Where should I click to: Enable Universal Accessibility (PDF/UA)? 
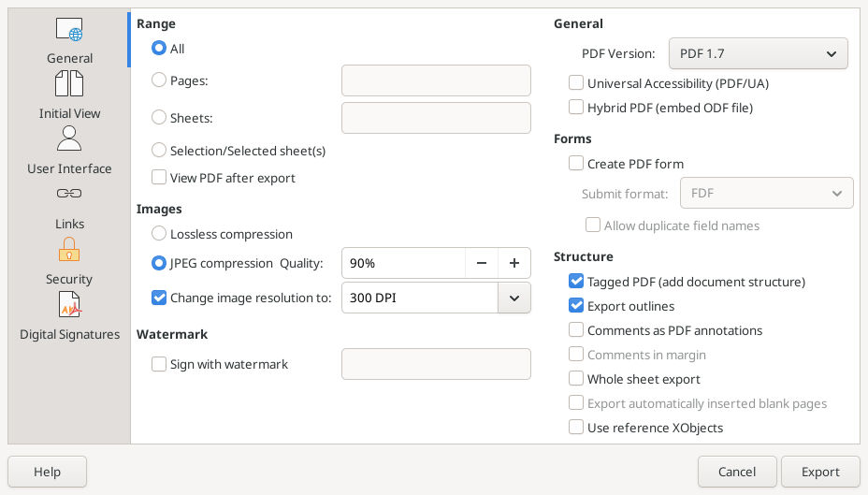pos(576,83)
